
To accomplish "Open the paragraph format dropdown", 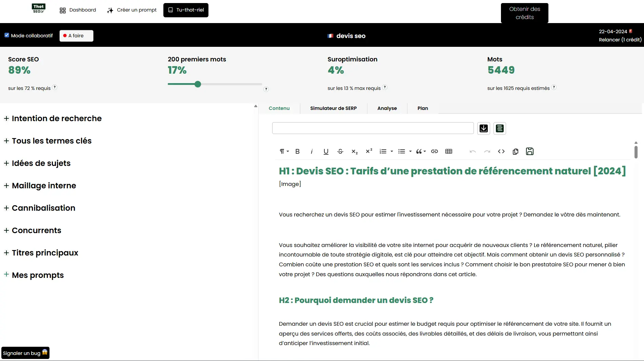I will pyautogui.click(x=284, y=151).
